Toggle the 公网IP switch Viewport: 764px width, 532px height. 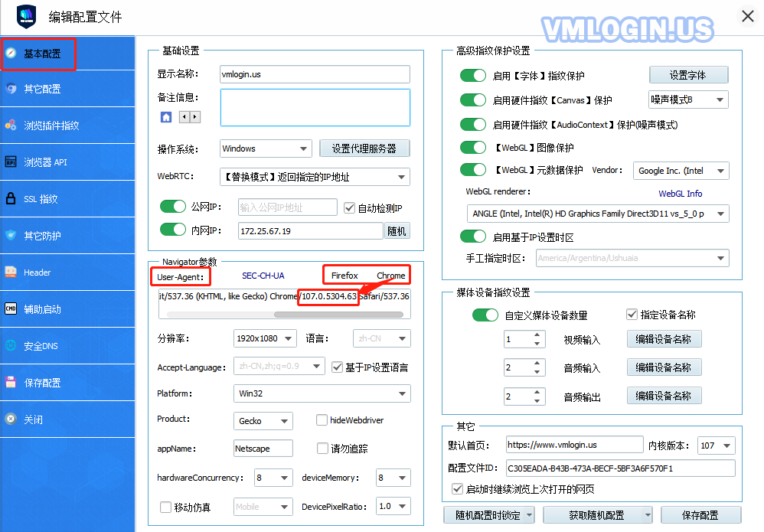(173, 207)
